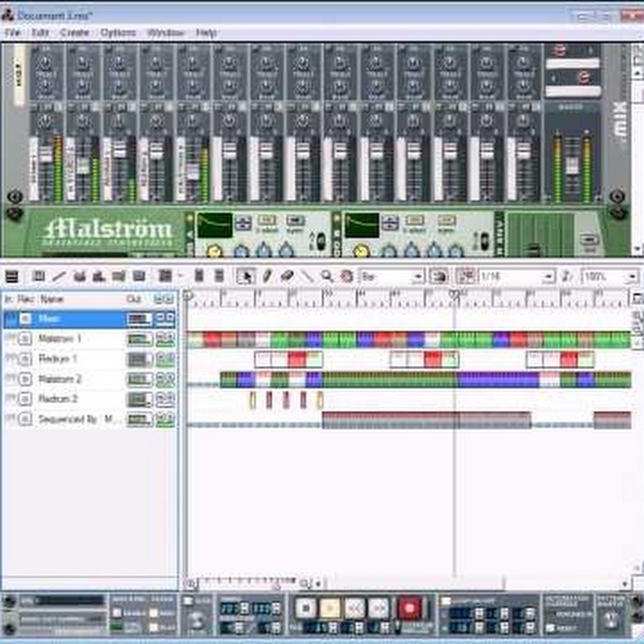The image size is (644, 644).
Task: Open the 1/16 snap value dropdown
Action: pos(548,276)
